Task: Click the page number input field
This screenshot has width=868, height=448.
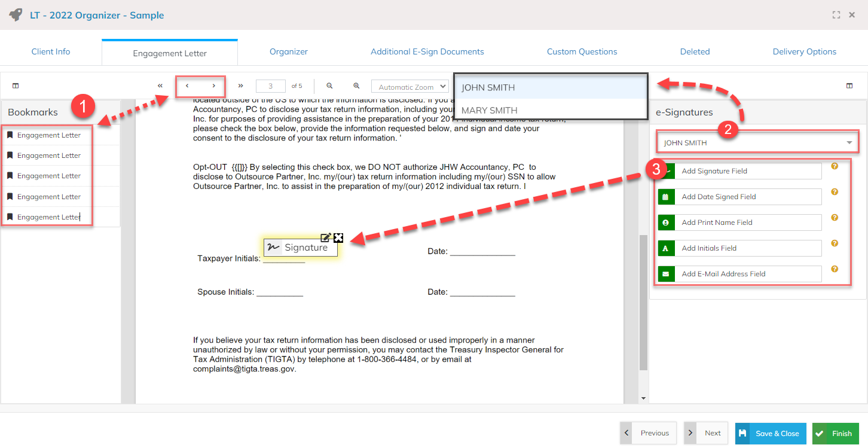Action: 271,86
